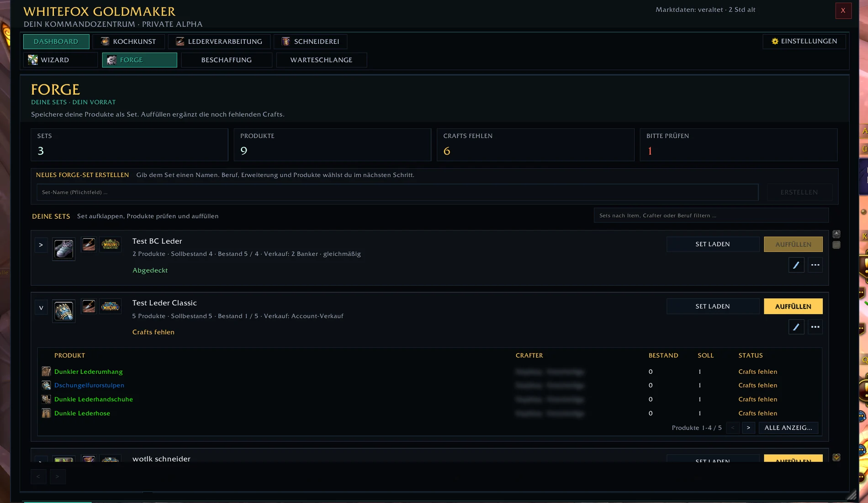This screenshot has width=868, height=503.
Task: Click Auffüllen for Test BC Leder
Action: click(793, 244)
